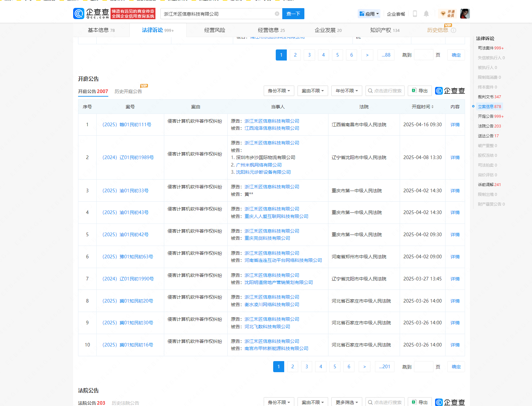Clear the search box with the x icon
532x406 pixels.
coord(277,14)
